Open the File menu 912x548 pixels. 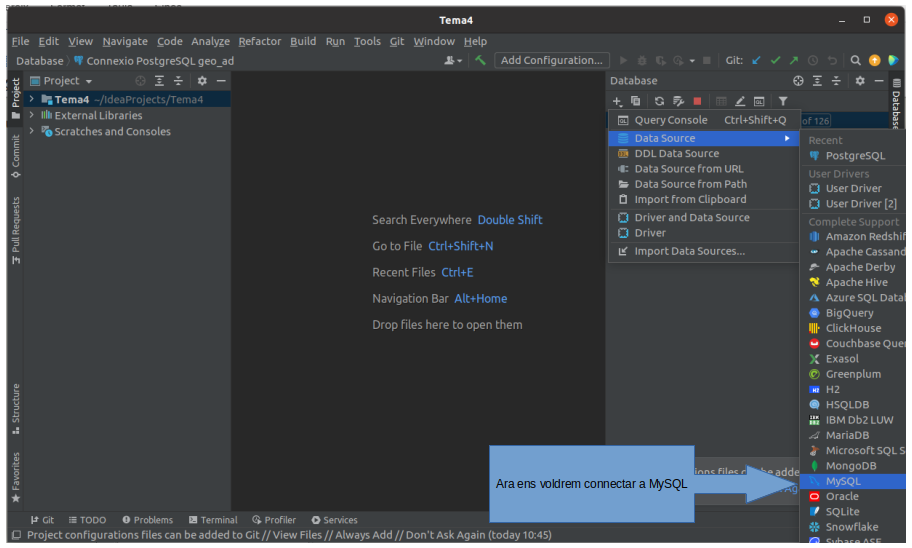[x=20, y=41]
